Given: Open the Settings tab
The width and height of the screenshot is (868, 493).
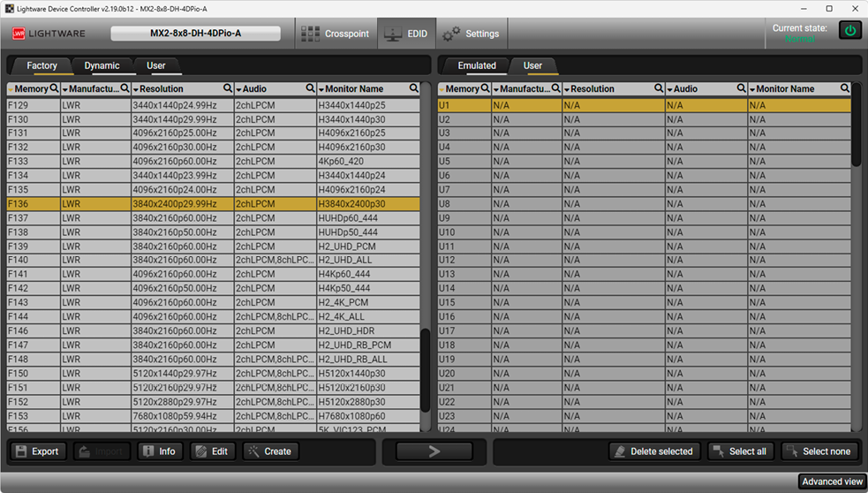Looking at the screenshot, I should pyautogui.click(x=471, y=34).
